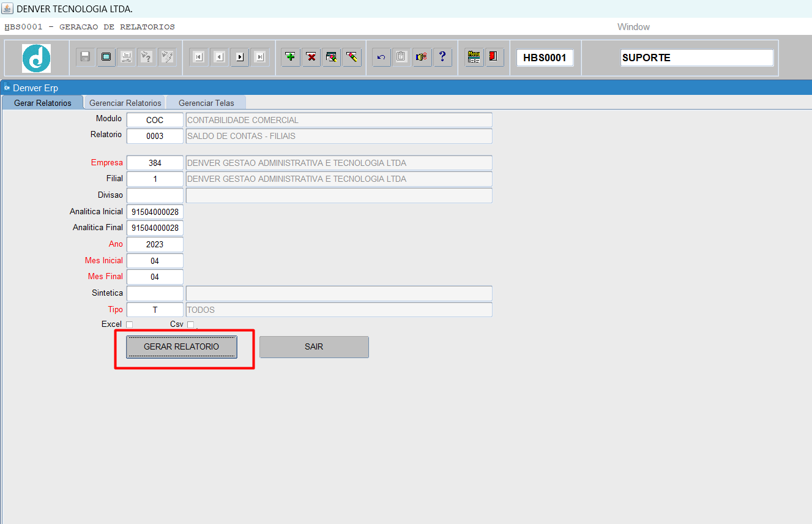Enable the Csv checkbox
This screenshot has height=524, width=812.
tap(190, 324)
